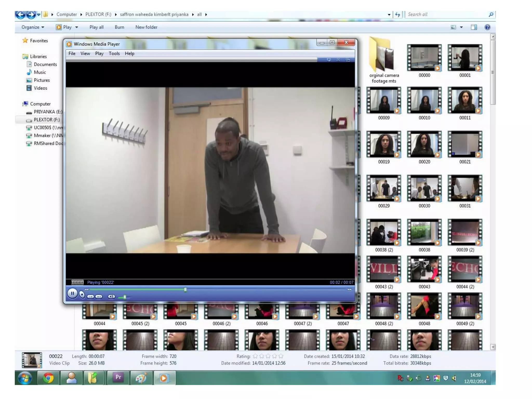This screenshot has height=399, width=532.
Task: Click the New folder button
Action: [146, 27]
